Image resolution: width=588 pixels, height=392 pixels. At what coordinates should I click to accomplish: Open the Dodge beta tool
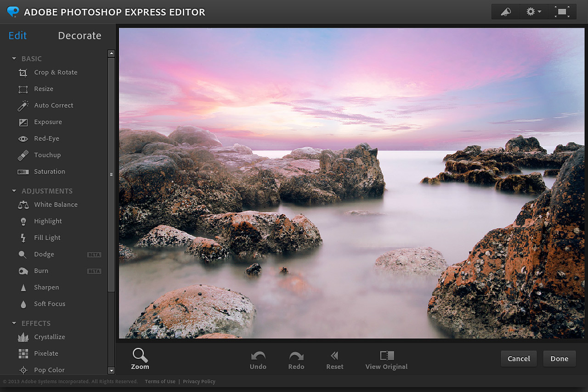[x=43, y=254]
